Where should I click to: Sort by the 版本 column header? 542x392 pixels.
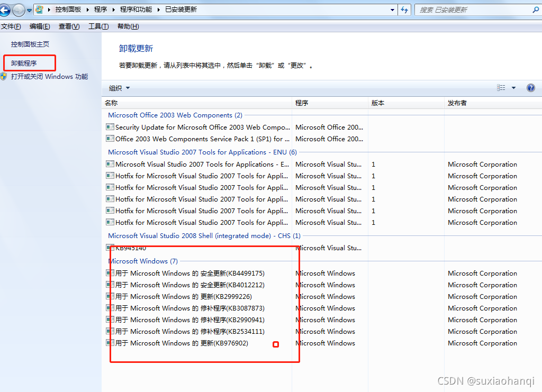pyautogui.click(x=406, y=103)
